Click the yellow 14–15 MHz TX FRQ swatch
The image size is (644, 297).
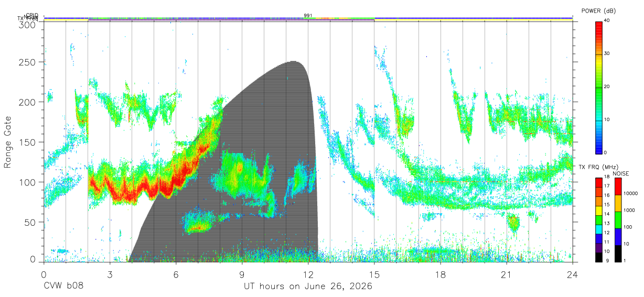(599, 211)
